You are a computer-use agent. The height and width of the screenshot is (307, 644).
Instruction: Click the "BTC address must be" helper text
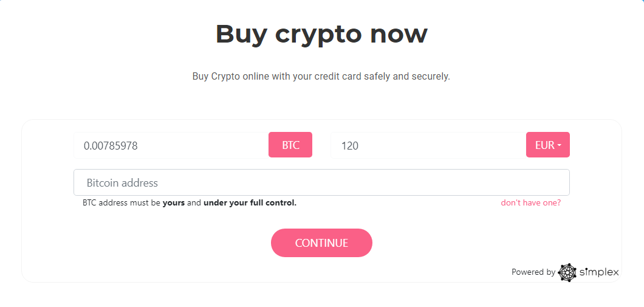click(122, 203)
